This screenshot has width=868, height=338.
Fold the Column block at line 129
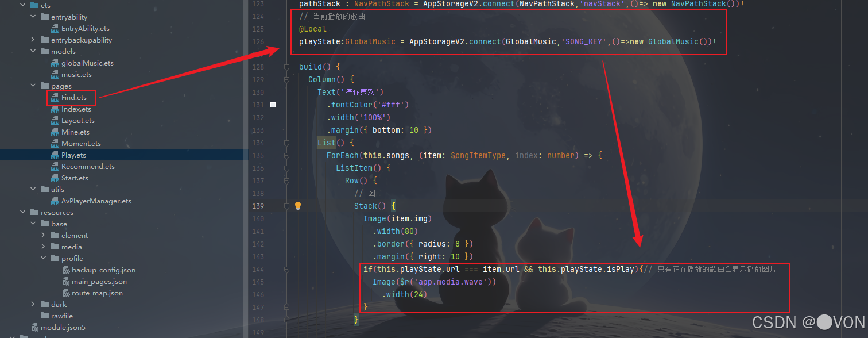point(286,79)
